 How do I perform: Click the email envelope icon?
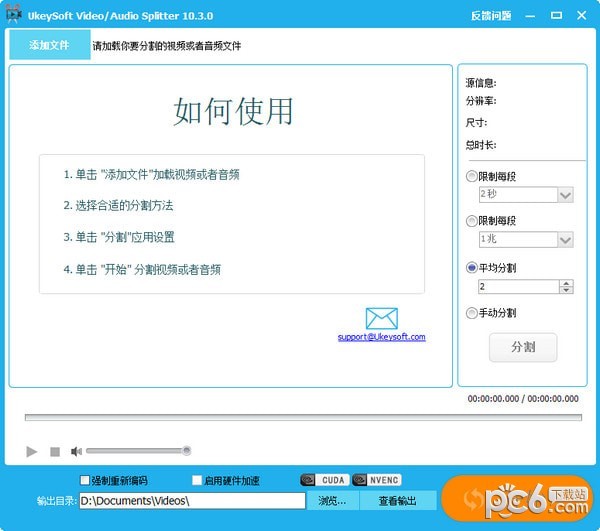click(381, 319)
